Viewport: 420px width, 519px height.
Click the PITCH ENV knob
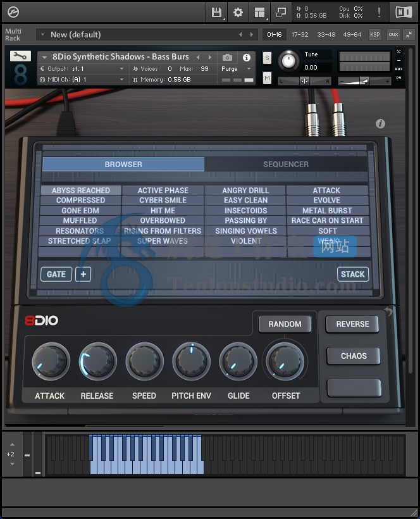(191, 361)
